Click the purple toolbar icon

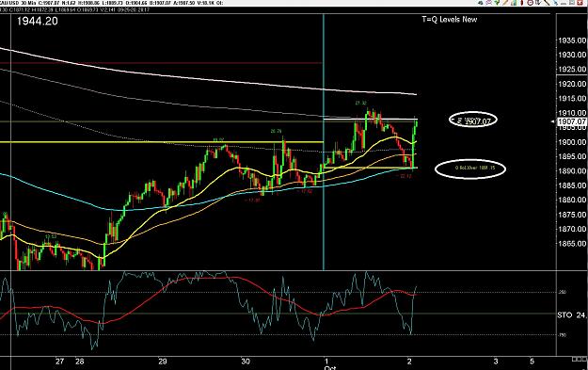click(488, 3)
